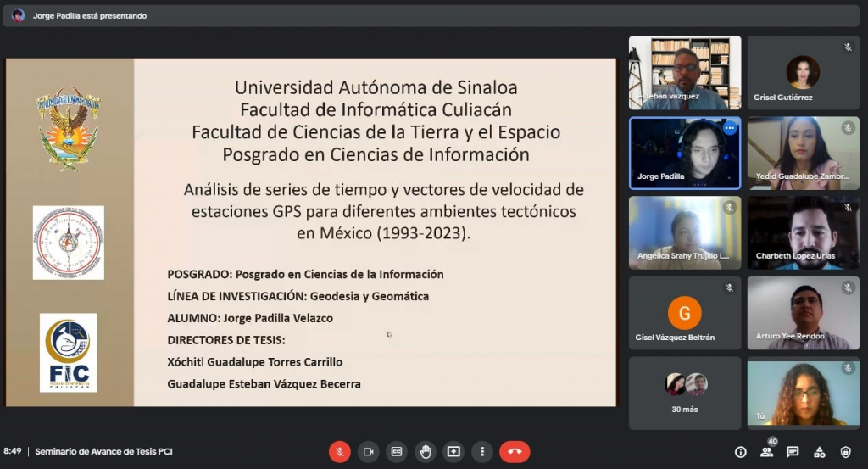
Task: Click the muted mic icon on your Tú tile
Action: [x=848, y=368]
